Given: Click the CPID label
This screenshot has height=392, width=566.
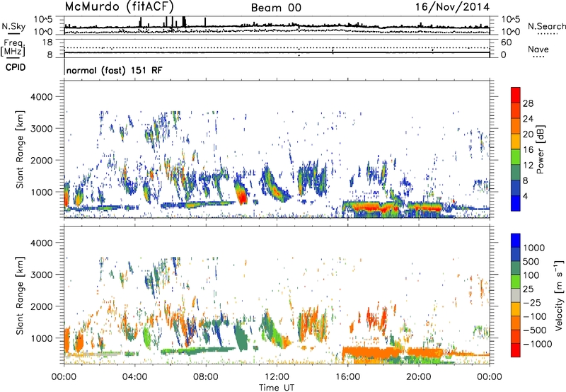Looking at the screenshot, I should pos(16,67).
